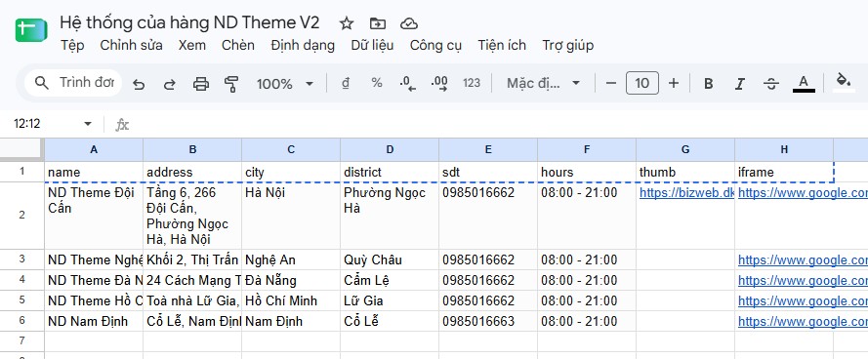This screenshot has width=868, height=359.
Task: Click the undo arrow icon
Action: click(139, 84)
